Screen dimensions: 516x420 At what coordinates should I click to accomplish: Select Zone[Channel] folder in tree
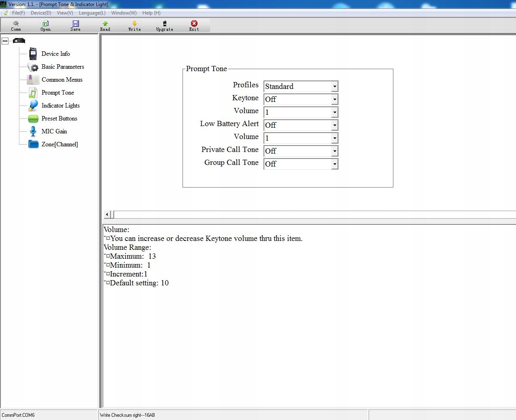click(x=59, y=144)
